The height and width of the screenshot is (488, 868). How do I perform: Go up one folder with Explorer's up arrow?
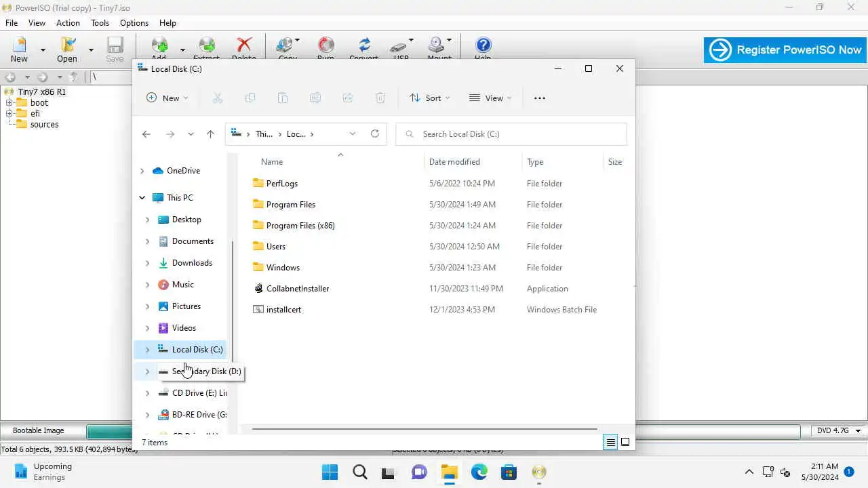coord(210,134)
